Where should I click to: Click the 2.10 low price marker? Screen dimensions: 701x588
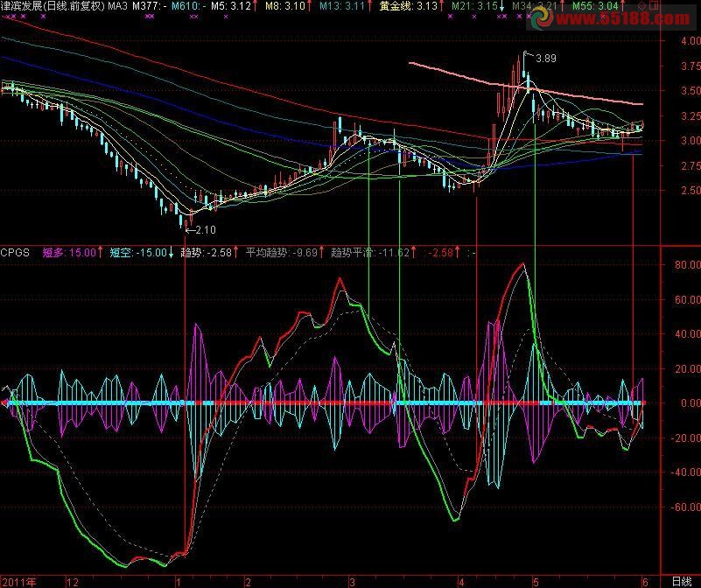click(204, 230)
